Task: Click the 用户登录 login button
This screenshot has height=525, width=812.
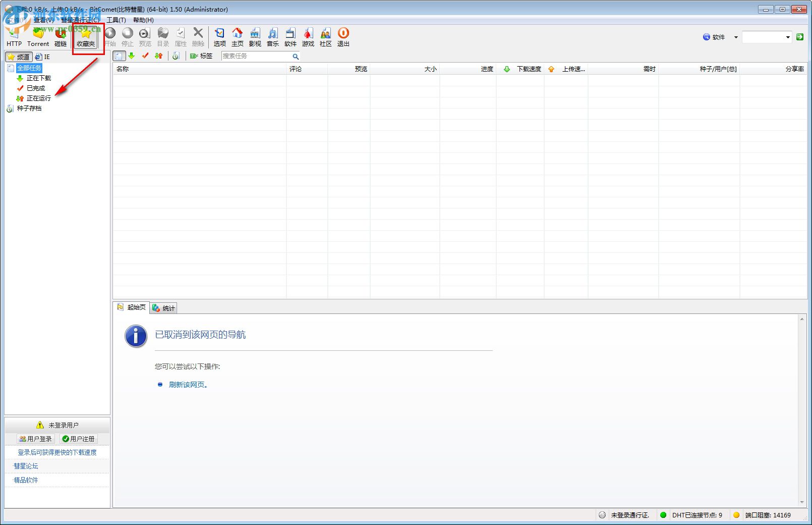Action: pos(35,439)
